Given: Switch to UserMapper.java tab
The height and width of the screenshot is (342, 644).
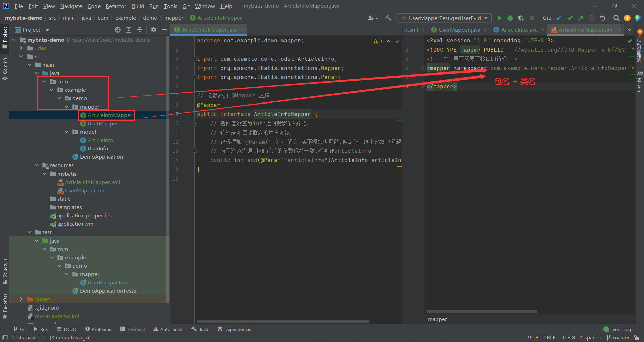Looking at the screenshot, I should pyautogui.click(x=459, y=30).
